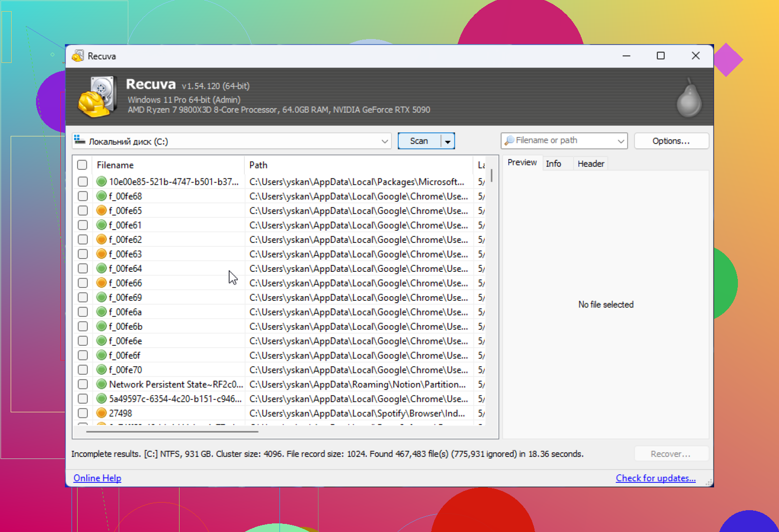Select the f_00fe6a filename row

click(x=125, y=312)
